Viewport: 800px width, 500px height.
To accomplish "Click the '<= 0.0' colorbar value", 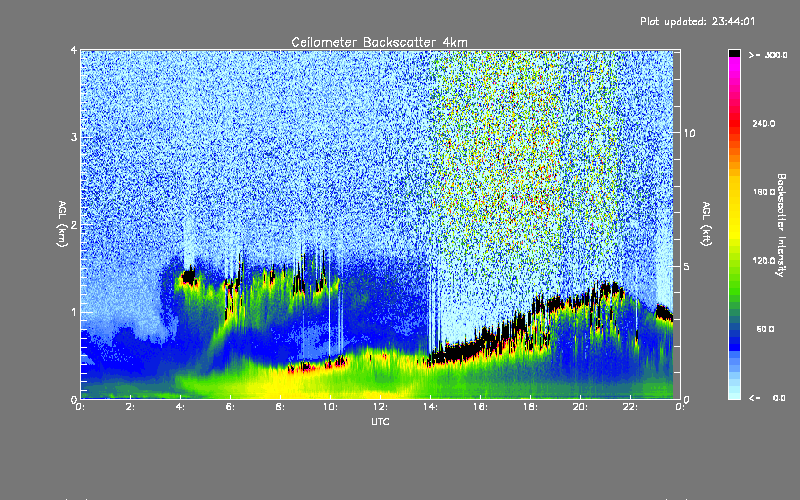I will (767, 398).
